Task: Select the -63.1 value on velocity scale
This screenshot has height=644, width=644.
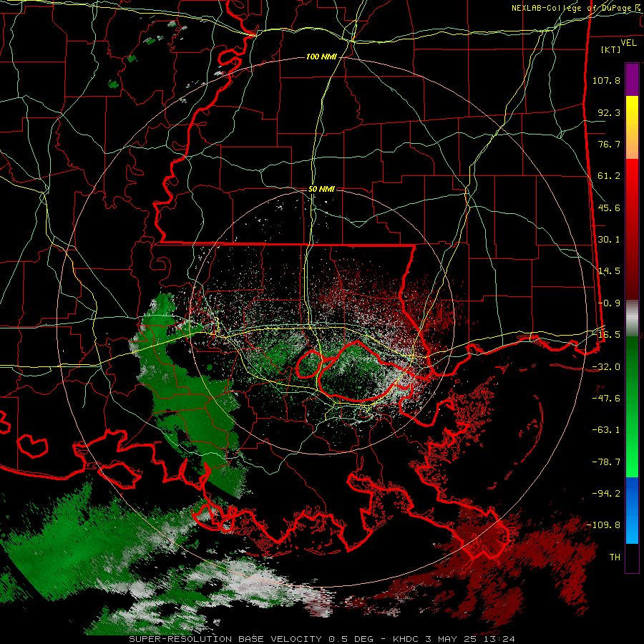Action: click(x=606, y=430)
